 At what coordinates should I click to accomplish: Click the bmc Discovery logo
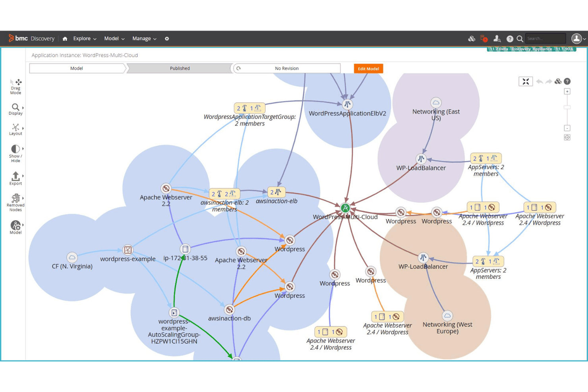[31, 39]
